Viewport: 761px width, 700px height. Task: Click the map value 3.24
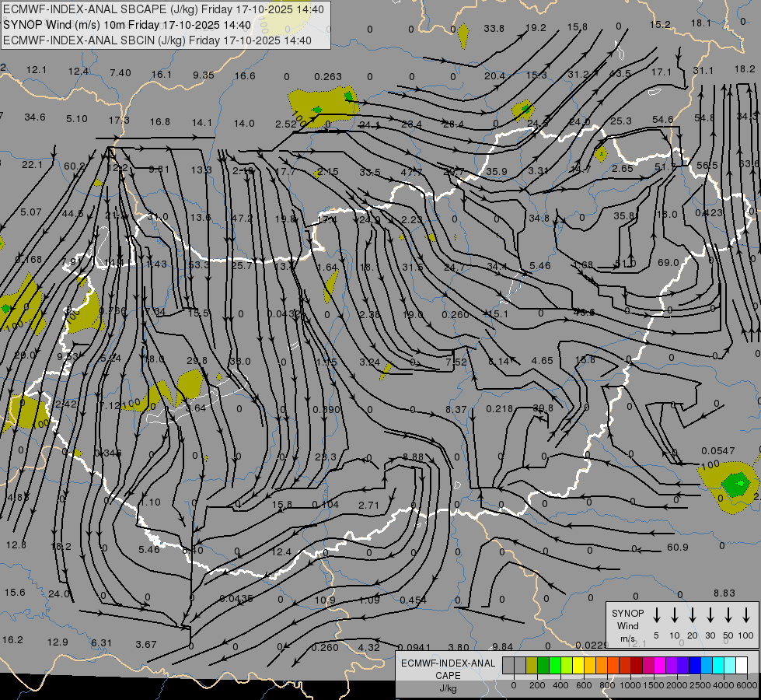click(369, 362)
